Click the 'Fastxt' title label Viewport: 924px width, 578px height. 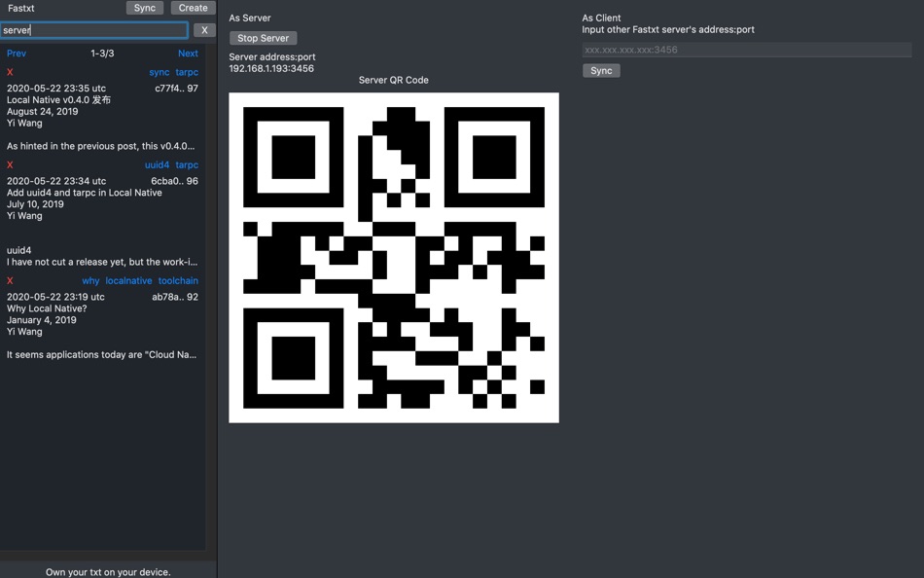coord(20,8)
